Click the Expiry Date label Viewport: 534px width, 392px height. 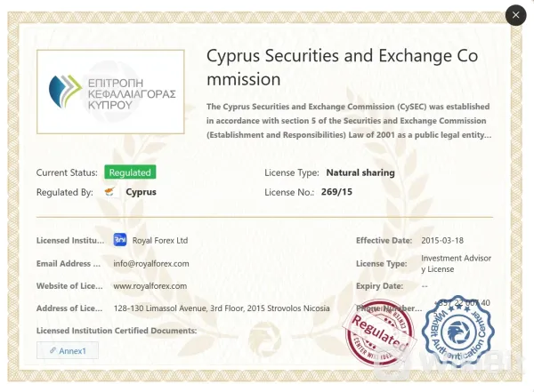(379, 286)
